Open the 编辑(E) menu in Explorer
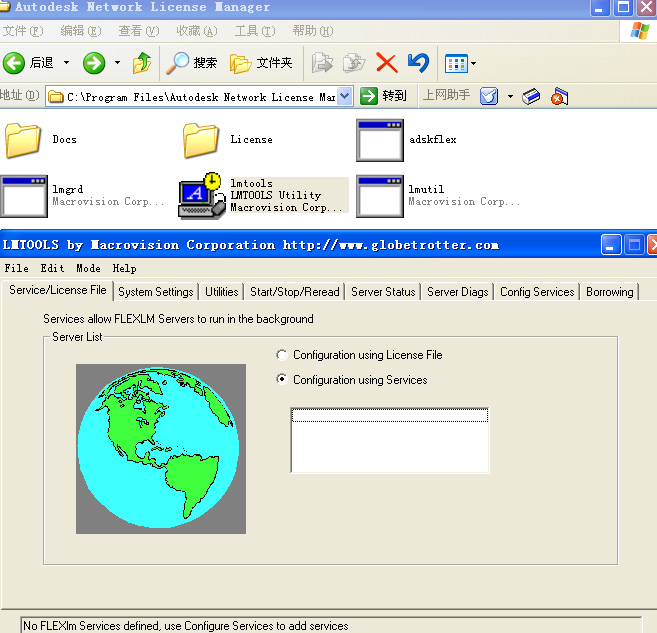 [x=81, y=31]
